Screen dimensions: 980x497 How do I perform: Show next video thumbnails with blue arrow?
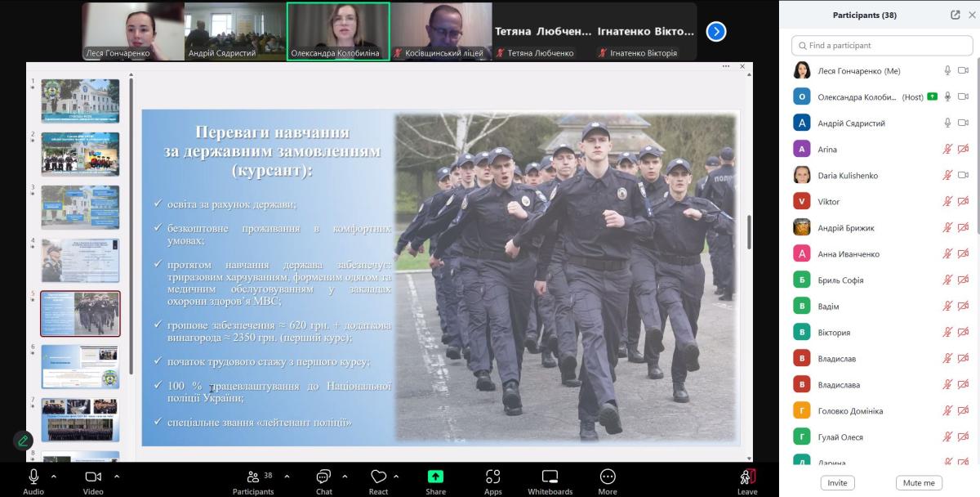pos(716,32)
